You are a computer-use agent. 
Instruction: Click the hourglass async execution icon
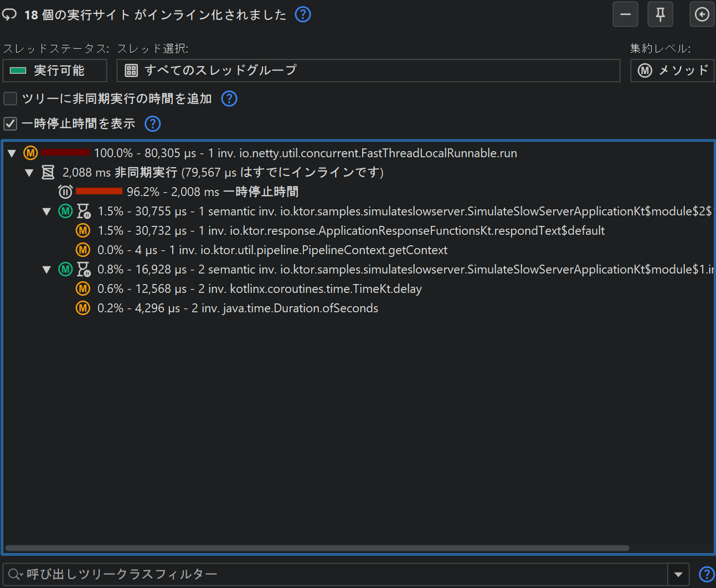(48, 172)
